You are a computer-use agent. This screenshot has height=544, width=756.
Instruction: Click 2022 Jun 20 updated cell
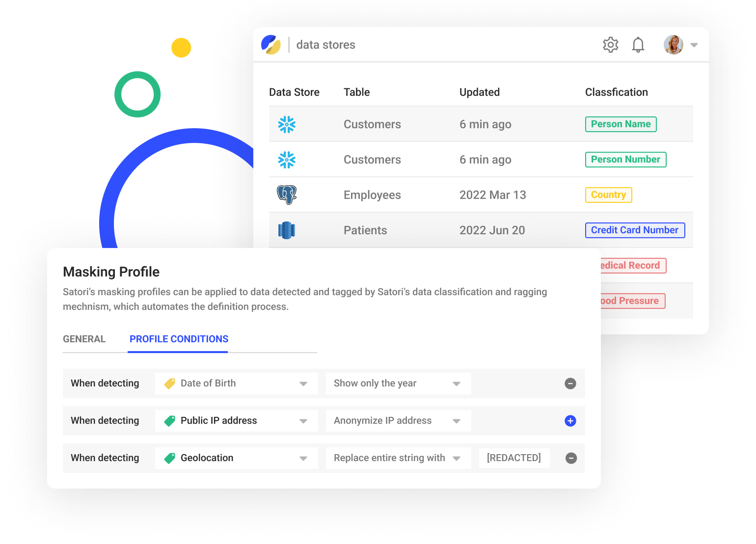(492, 230)
